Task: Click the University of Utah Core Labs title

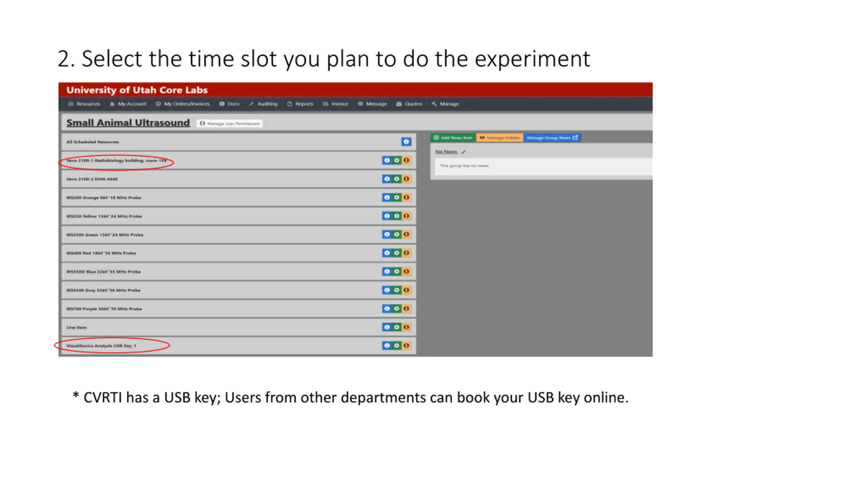Action: 137,90
